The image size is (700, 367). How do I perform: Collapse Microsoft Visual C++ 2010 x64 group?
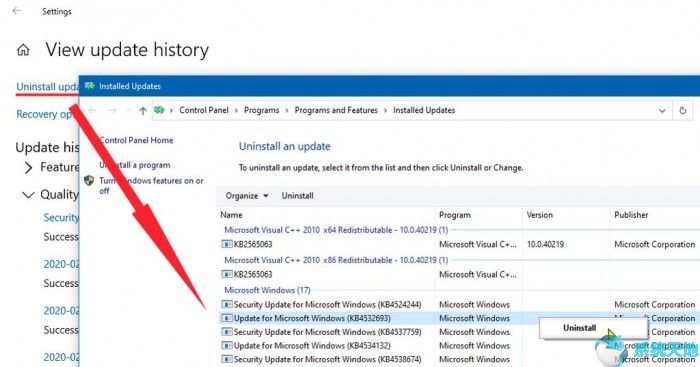[x=336, y=230]
